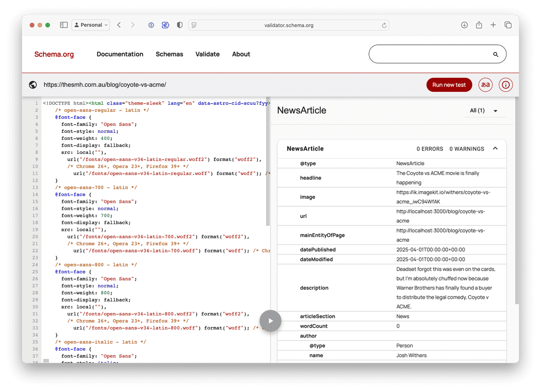Click the search magnifier icon
The width and height of the screenshot is (541, 392).
(496, 55)
